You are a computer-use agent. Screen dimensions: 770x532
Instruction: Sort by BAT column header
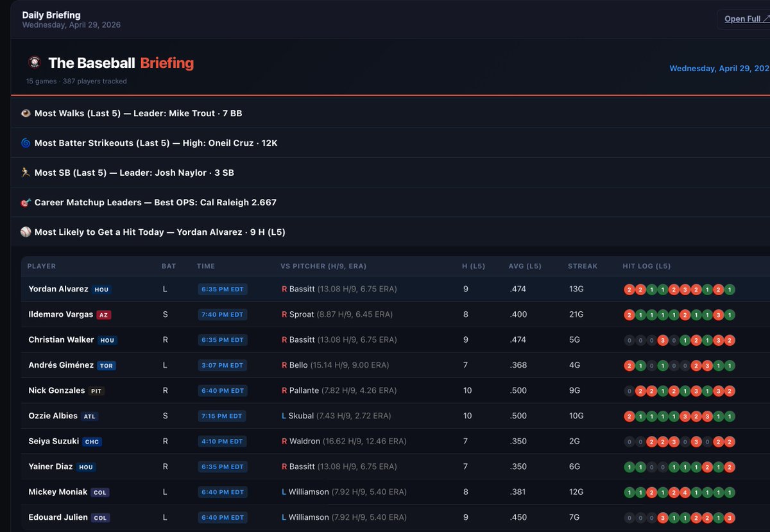tap(169, 266)
